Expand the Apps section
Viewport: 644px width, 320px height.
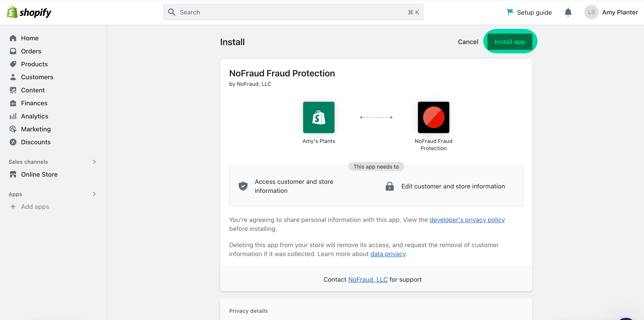coord(94,194)
